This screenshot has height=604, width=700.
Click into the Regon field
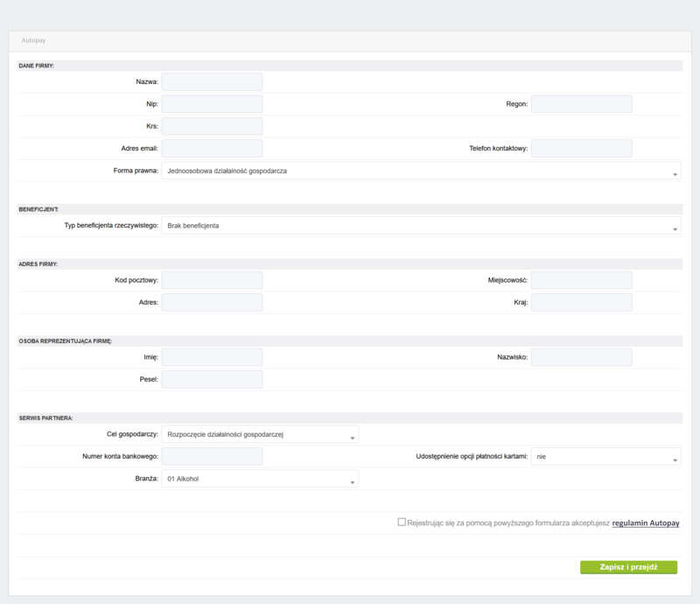[x=581, y=104]
